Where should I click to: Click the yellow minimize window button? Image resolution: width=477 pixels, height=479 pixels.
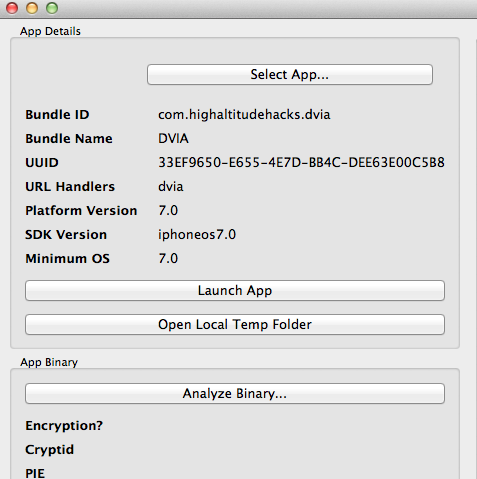pyautogui.click(x=32, y=8)
